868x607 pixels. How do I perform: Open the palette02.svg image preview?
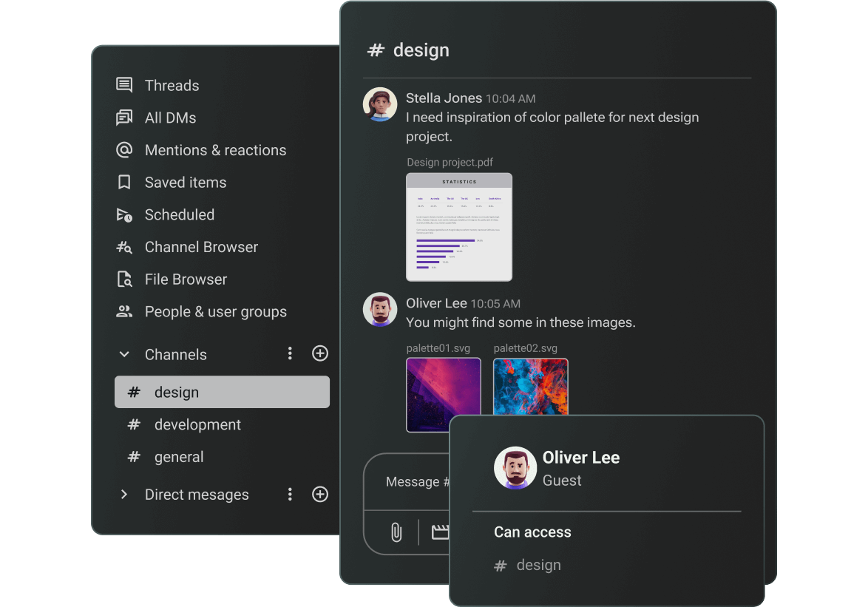530,387
